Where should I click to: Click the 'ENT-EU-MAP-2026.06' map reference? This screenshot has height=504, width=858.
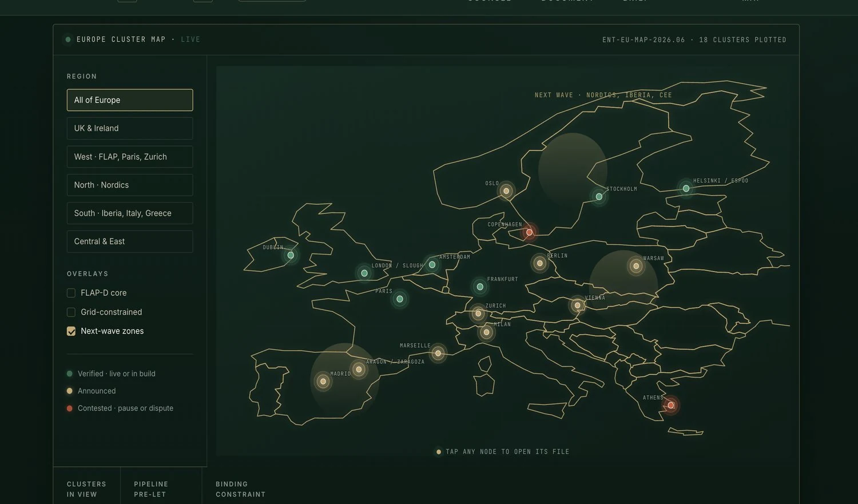(x=643, y=39)
